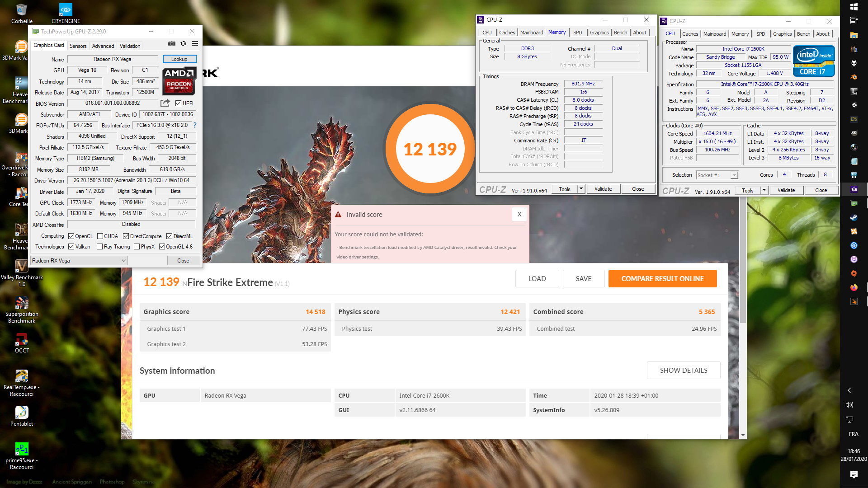Open the Windows Start menu
The image size is (868, 488).
(x=854, y=7)
